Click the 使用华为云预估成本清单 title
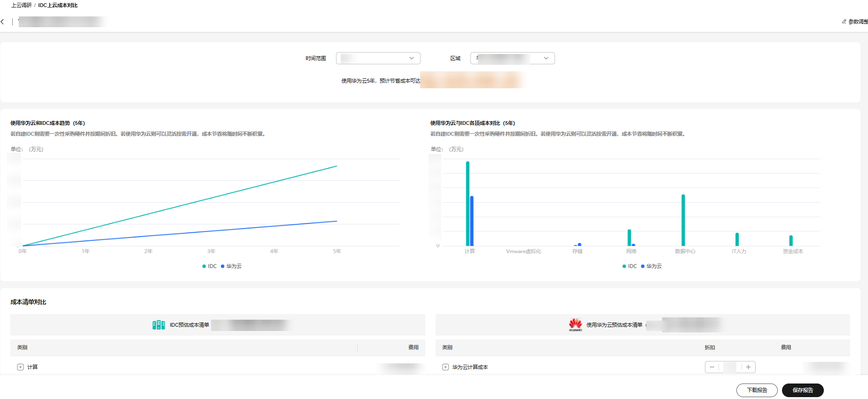Image resolution: width=868 pixels, height=399 pixels. 614,325
